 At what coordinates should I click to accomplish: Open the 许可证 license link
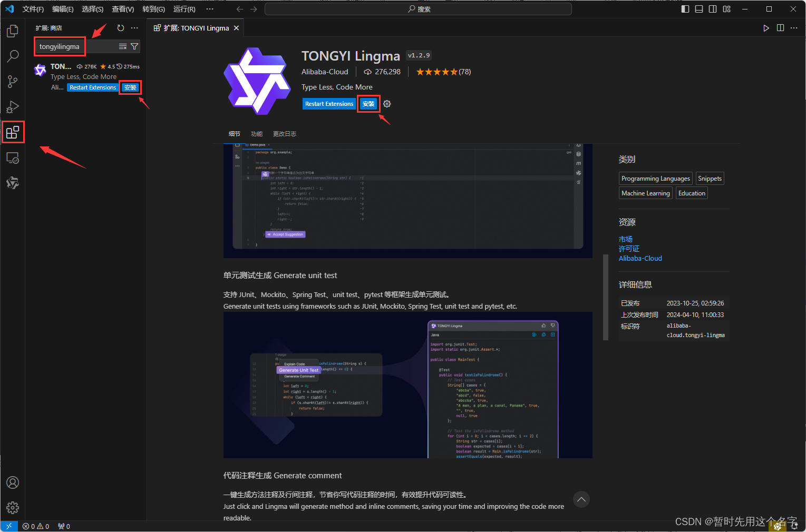point(629,249)
